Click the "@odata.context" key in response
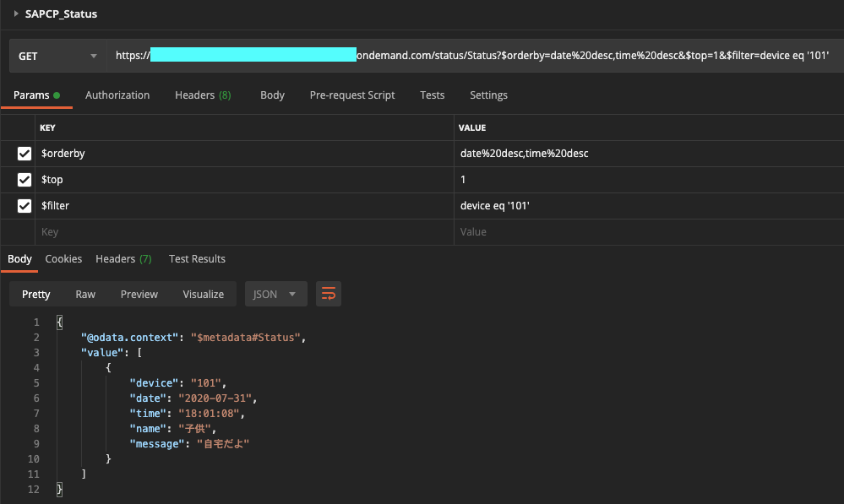Screen dimensions: 844x504 pos(130,337)
